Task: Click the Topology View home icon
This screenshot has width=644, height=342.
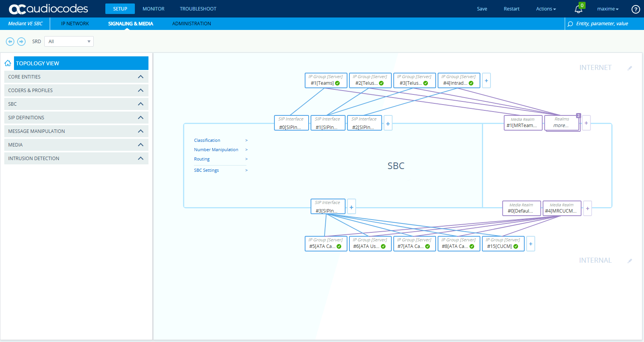Action: [x=8, y=63]
